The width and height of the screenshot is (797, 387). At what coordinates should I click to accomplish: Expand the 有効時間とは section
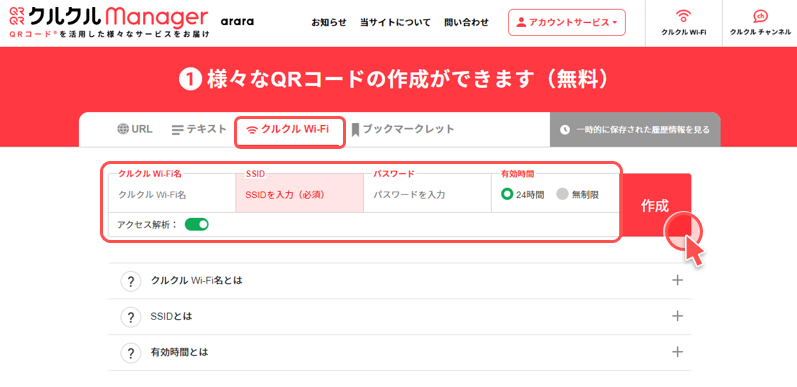400,352
